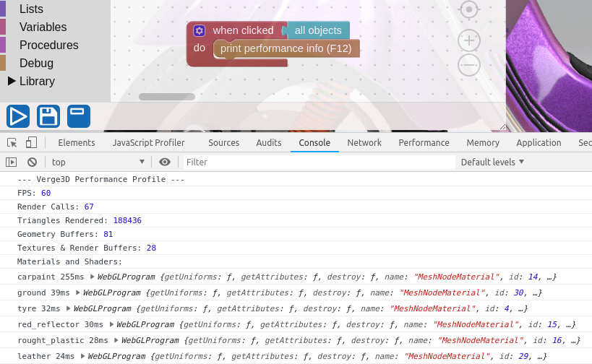Screen dimensions: 592x364
Task: Toggle the device toolbar icon
Action: [x=31, y=142]
